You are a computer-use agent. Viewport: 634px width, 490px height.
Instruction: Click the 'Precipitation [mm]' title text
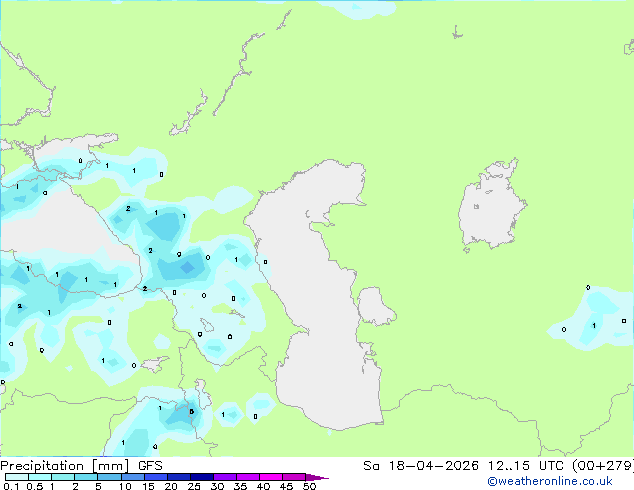65,466
